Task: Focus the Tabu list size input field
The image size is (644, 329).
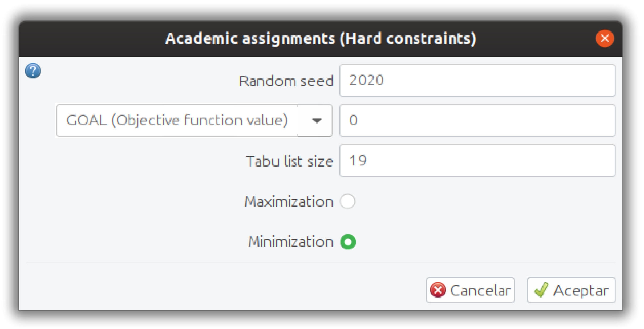Action: (477, 161)
